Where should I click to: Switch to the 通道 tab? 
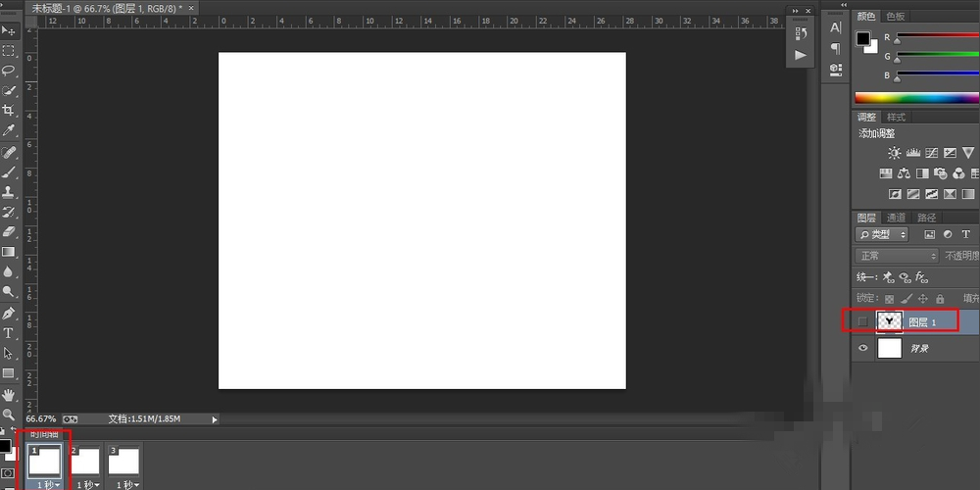pos(896,218)
